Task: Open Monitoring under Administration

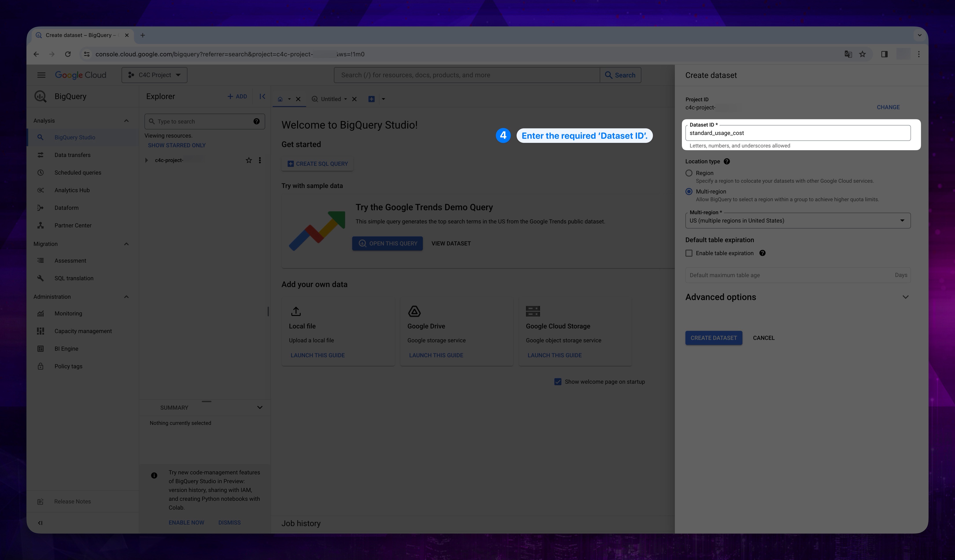Action: [68, 313]
